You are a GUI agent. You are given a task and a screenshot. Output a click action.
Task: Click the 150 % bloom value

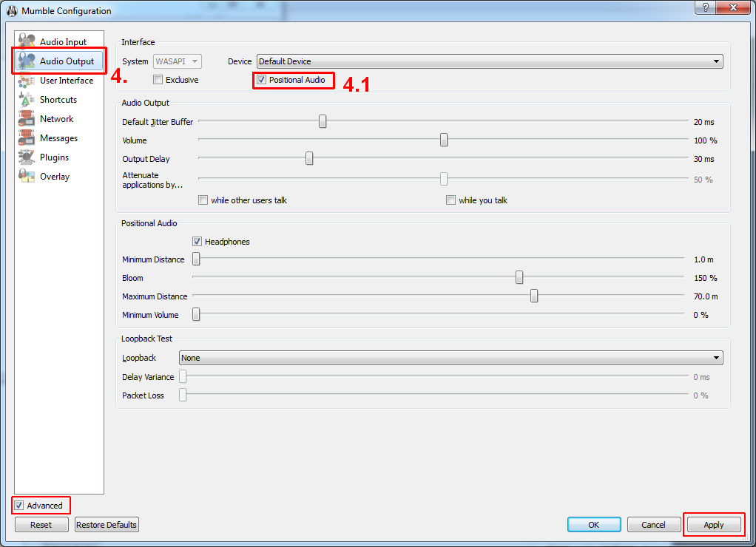pyautogui.click(x=706, y=278)
